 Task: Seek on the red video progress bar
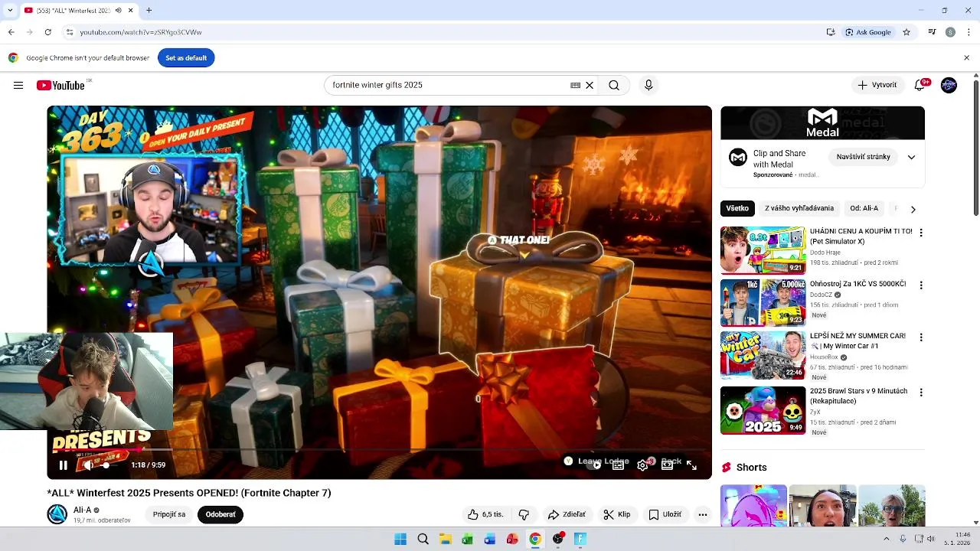(379, 450)
